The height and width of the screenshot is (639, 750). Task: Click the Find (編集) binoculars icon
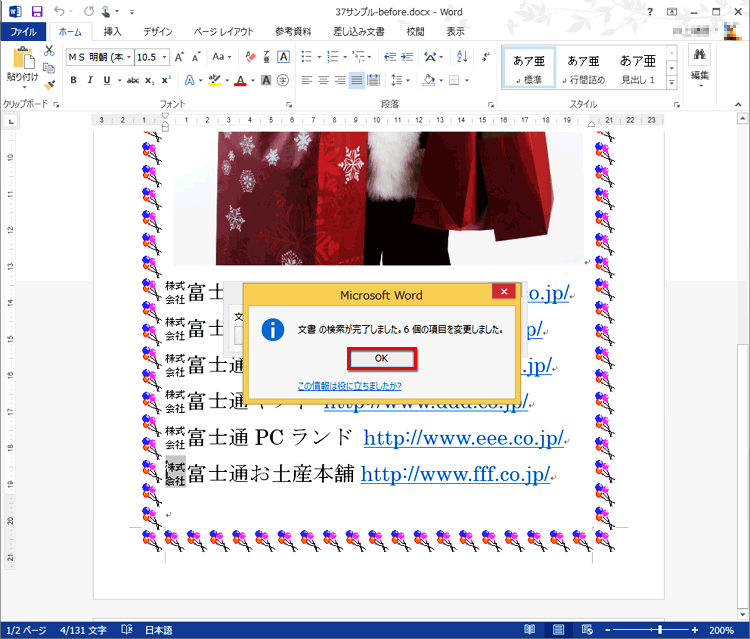click(700, 55)
